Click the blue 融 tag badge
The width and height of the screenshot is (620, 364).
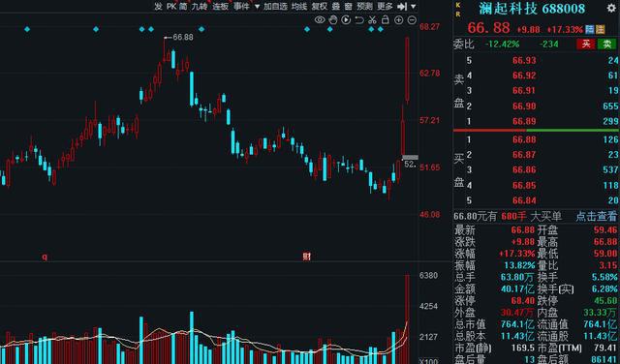[x=590, y=29]
